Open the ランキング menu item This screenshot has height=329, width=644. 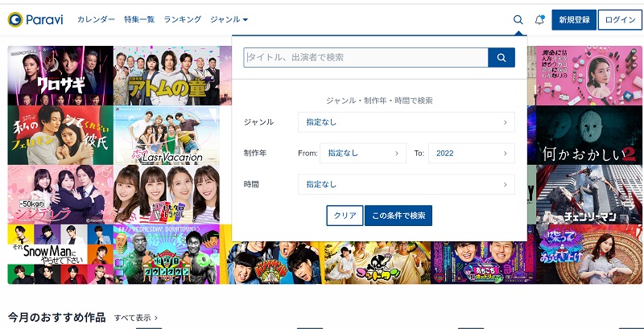click(183, 19)
